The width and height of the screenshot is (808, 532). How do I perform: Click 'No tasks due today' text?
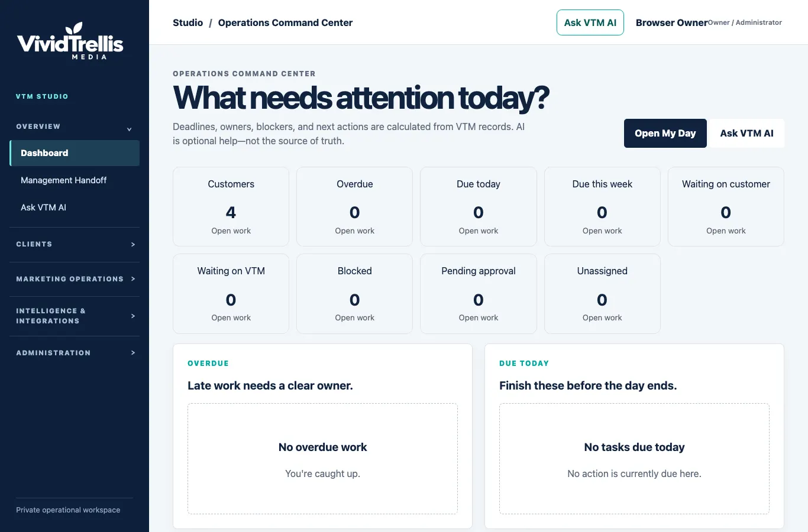[x=634, y=447]
